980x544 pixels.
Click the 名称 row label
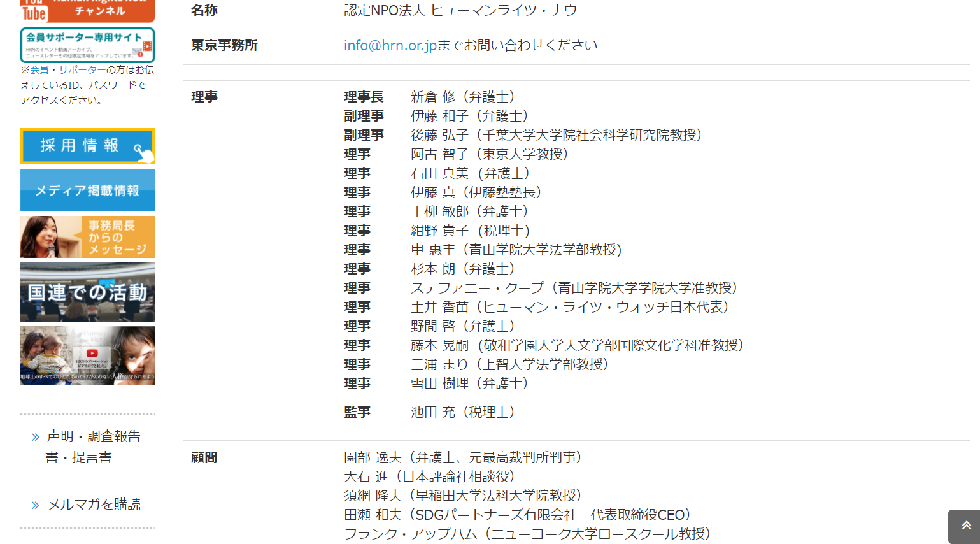[x=204, y=10]
